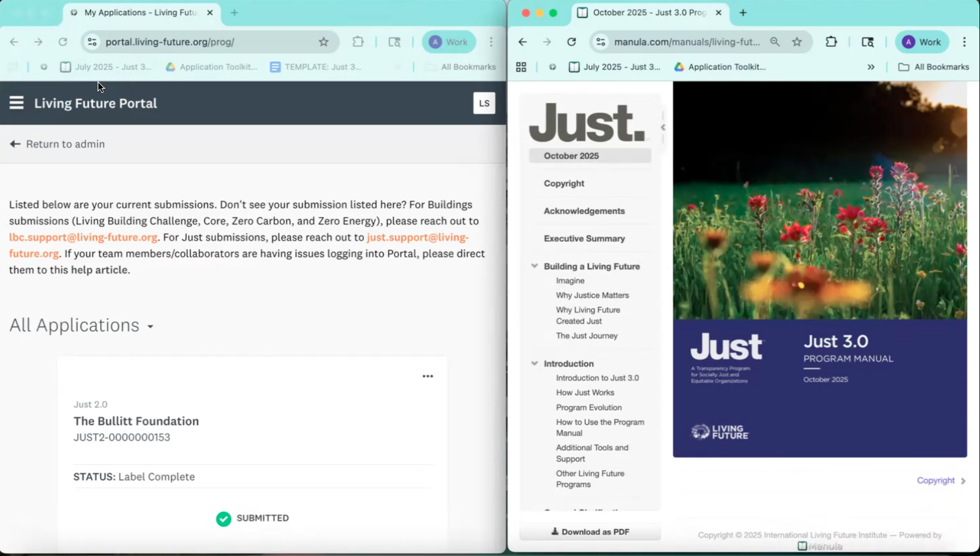Open the All Applications filter dropdown
Viewport: 980px width, 556px height.
(x=82, y=325)
